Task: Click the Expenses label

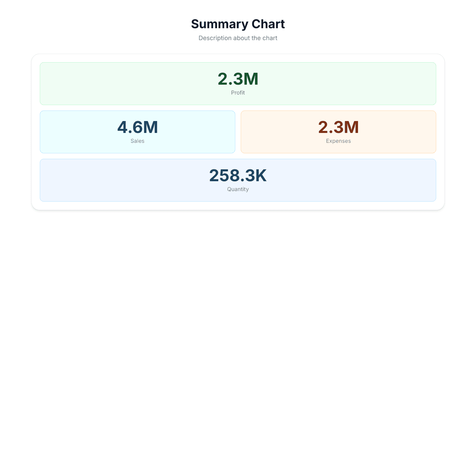Action: tap(338, 141)
